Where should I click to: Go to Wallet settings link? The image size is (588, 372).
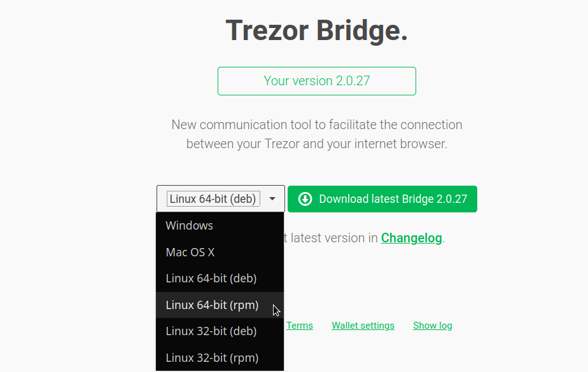pos(363,326)
